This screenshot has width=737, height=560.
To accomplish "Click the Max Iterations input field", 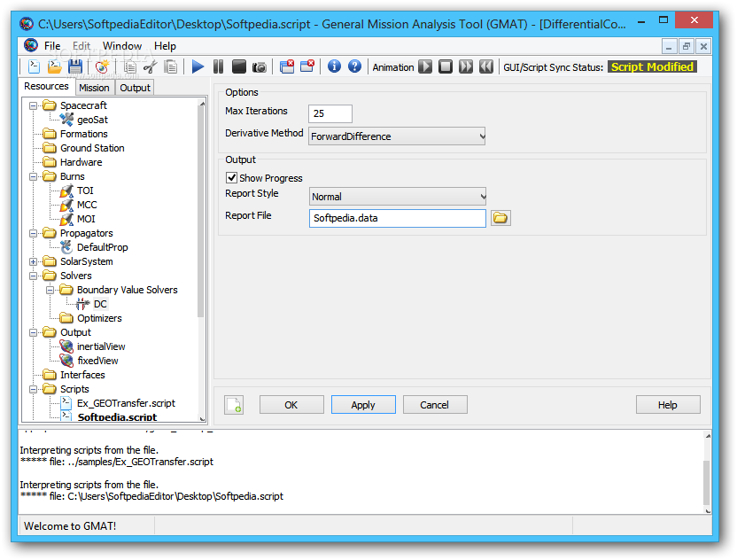I will 330,113.
